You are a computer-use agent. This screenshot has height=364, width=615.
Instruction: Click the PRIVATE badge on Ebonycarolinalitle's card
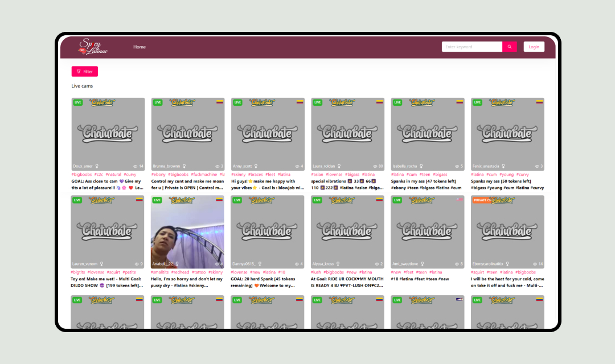point(481,200)
